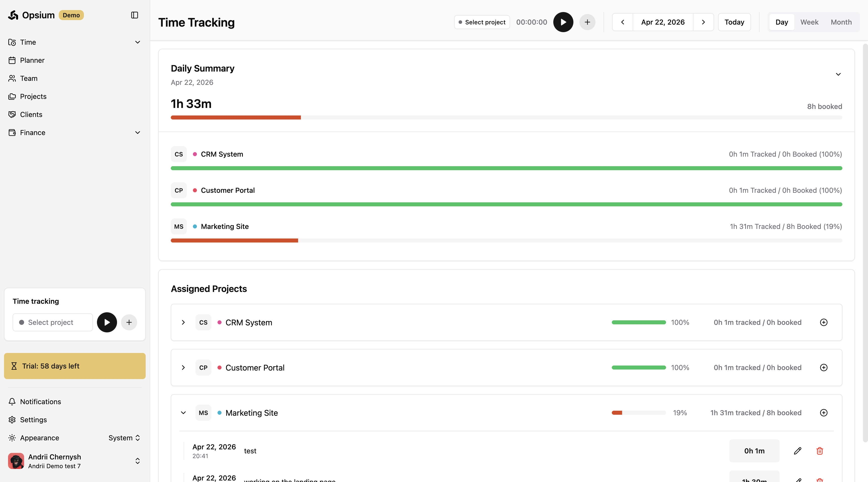Click the plus button next to header timer
This screenshot has width=868, height=482.
pyautogui.click(x=587, y=22)
